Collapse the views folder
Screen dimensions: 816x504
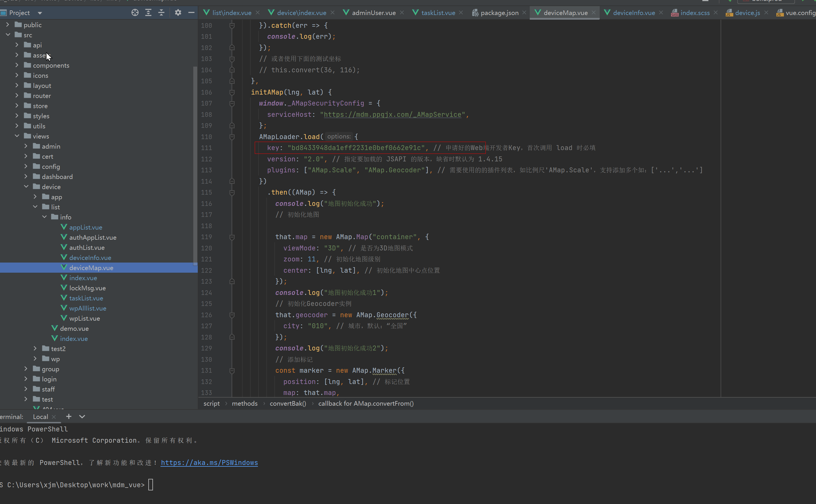click(17, 136)
